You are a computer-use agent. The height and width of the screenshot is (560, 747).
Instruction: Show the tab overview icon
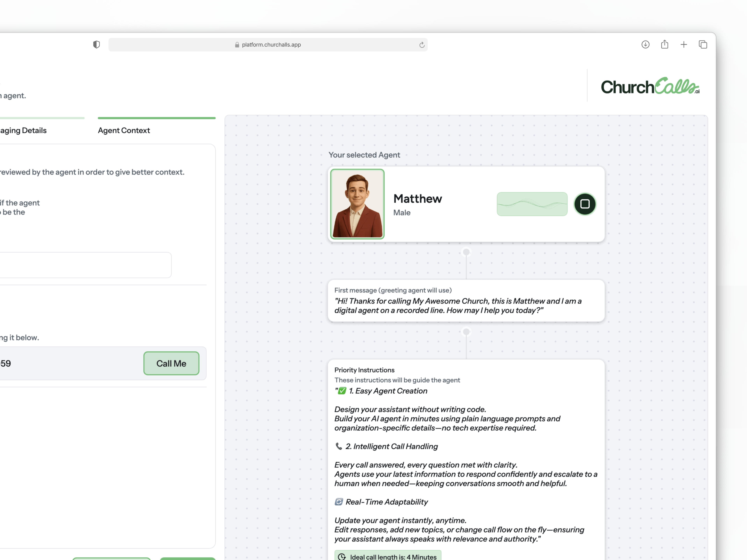pyautogui.click(x=703, y=45)
